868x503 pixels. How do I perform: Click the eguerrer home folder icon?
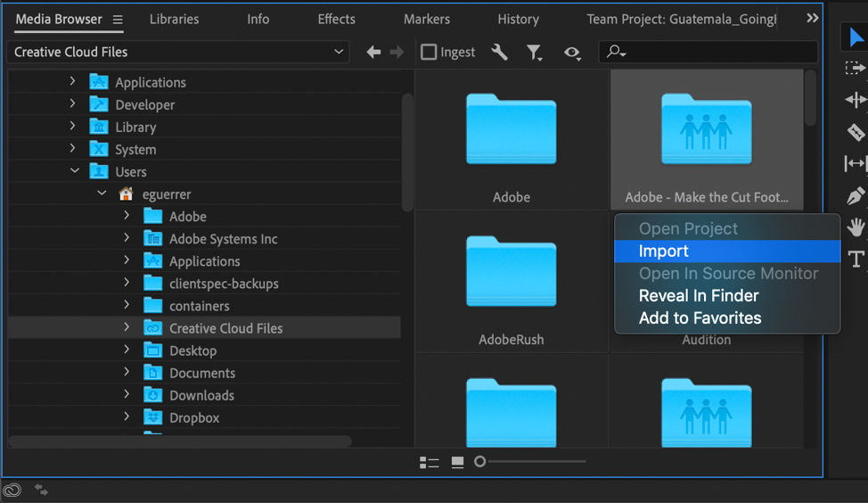(x=126, y=194)
